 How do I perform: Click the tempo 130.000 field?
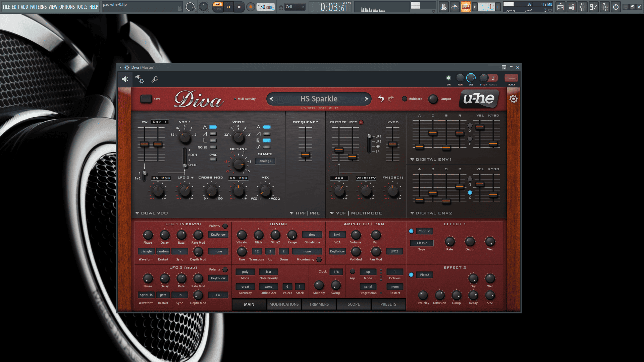click(265, 7)
